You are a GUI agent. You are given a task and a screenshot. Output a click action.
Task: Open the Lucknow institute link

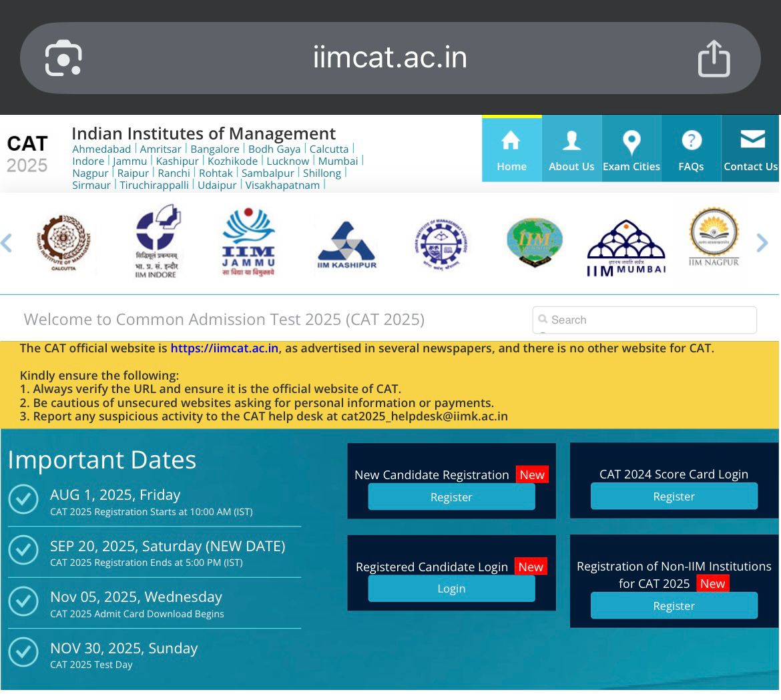(x=288, y=161)
